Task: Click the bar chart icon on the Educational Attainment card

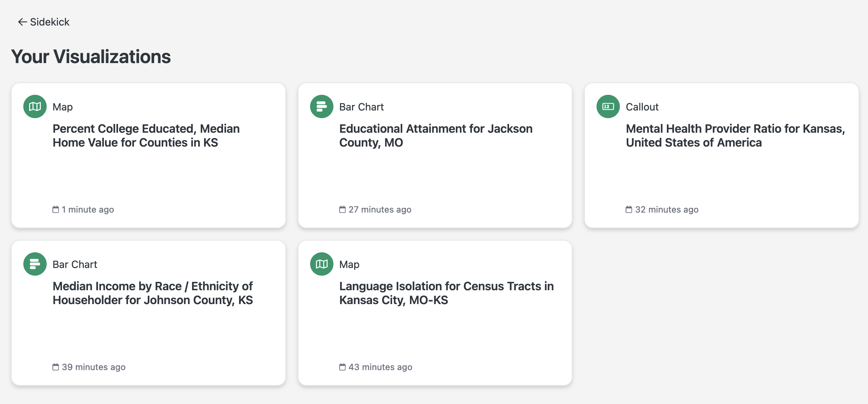Action: [321, 106]
